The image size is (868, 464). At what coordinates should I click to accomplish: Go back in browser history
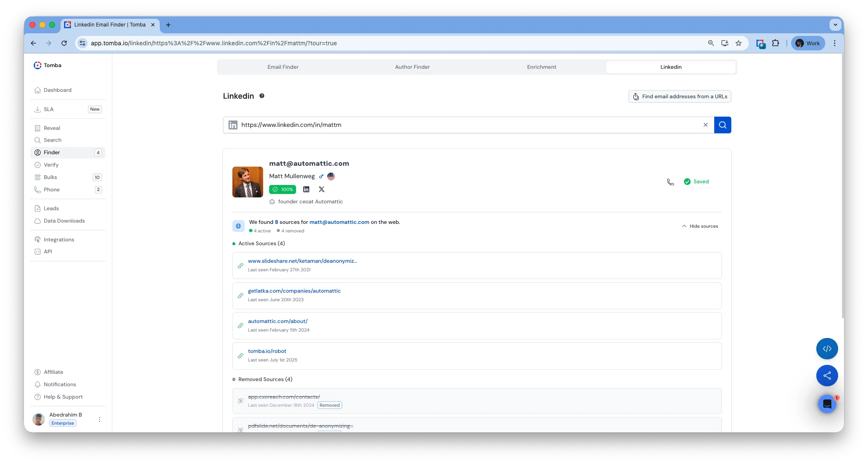click(33, 43)
